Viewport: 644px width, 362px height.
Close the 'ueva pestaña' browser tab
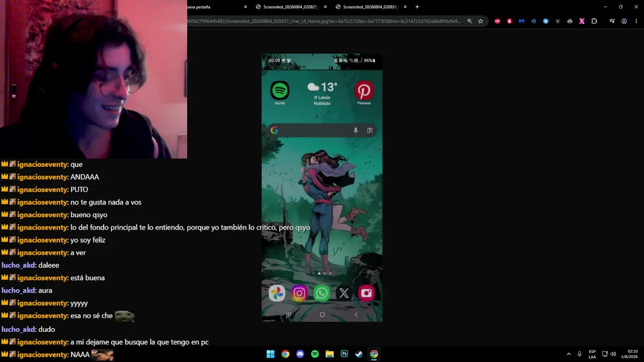(x=246, y=7)
